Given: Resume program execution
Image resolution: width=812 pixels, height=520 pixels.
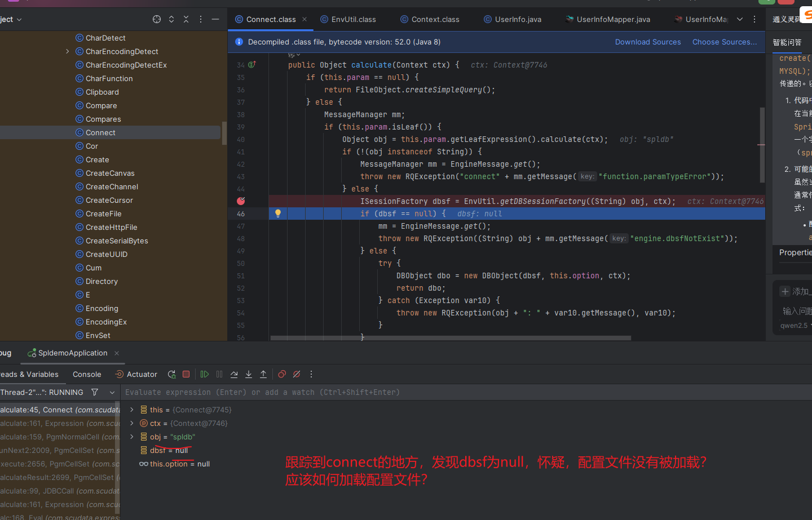Looking at the screenshot, I should tap(205, 374).
